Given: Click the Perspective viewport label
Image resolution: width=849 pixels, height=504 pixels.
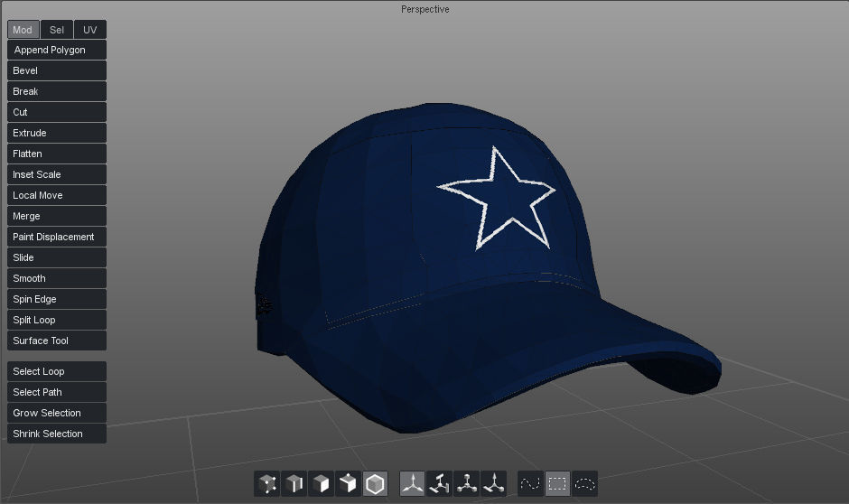Looking at the screenshot, I should (425, 9).
